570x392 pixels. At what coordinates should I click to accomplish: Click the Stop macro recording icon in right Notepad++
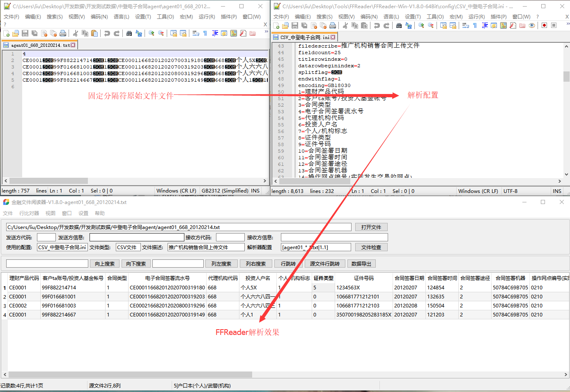554,25
